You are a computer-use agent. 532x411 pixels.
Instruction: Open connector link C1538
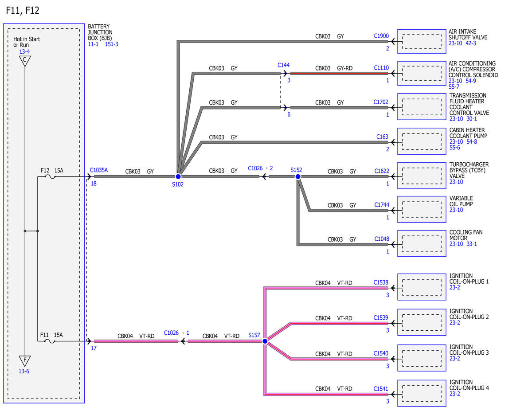click(x=381, y=282)
